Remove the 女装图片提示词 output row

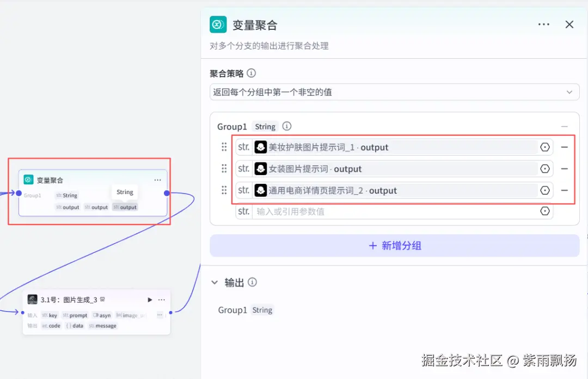[x=565, y=169]
